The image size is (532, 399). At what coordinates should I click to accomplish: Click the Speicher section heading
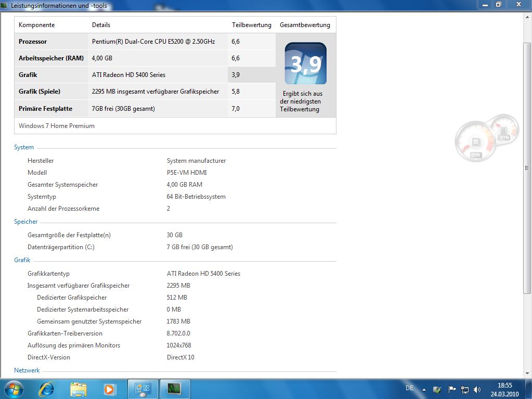click(x=26, y=222)
